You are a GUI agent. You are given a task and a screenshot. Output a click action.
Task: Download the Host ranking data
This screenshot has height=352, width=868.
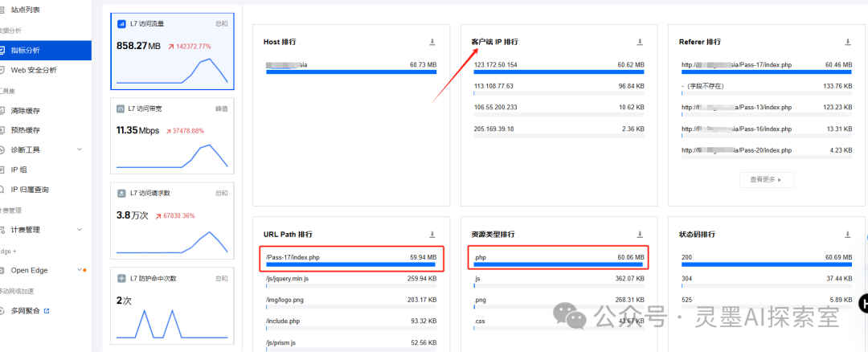pos(432,42)
